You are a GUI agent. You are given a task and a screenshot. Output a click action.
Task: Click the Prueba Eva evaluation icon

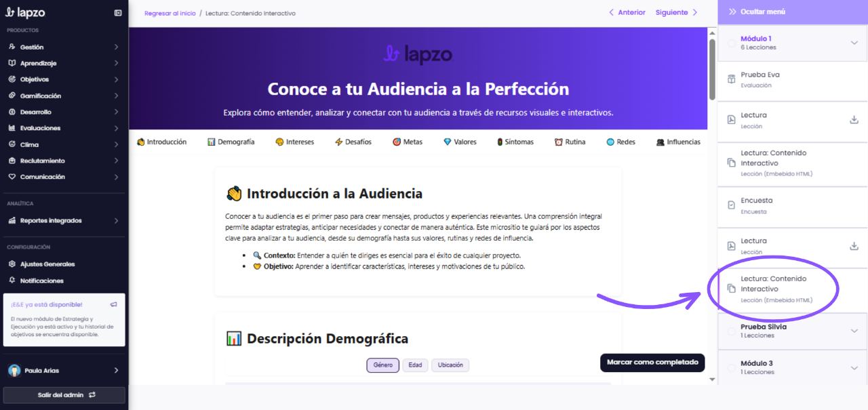(731, 79)
